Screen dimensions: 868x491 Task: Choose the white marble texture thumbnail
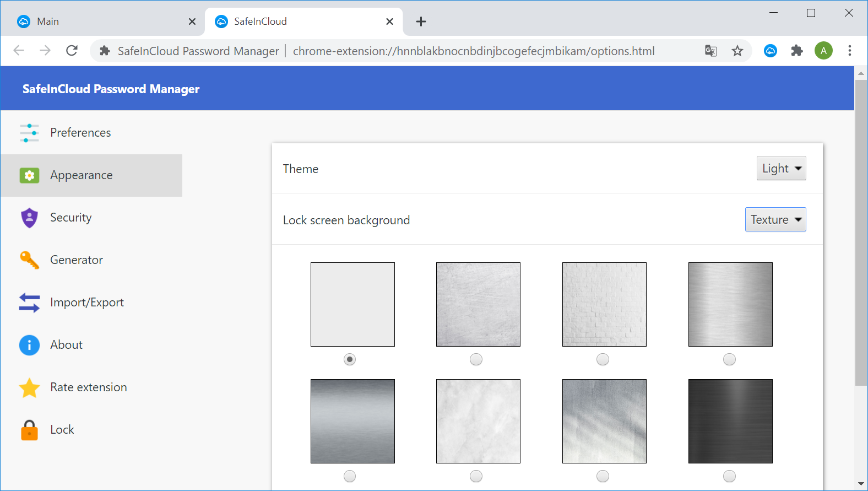coord(478,421)
